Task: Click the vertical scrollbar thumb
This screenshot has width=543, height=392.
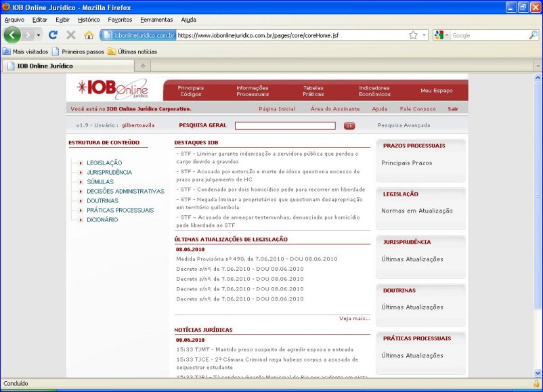Action: pyautogui.click(x=538, y=196)
